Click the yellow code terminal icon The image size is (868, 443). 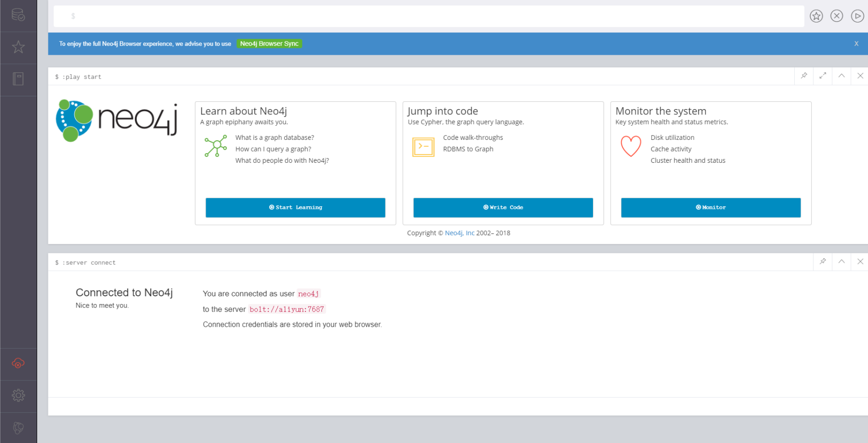(423, 147)
